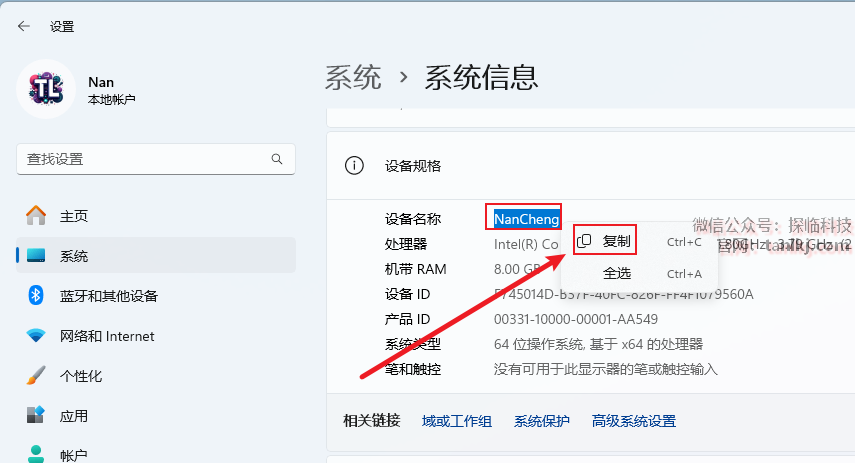Click the 系统信息 page heading
The width and height of the screenshot is (855, 463).
[x=481, y=77]
